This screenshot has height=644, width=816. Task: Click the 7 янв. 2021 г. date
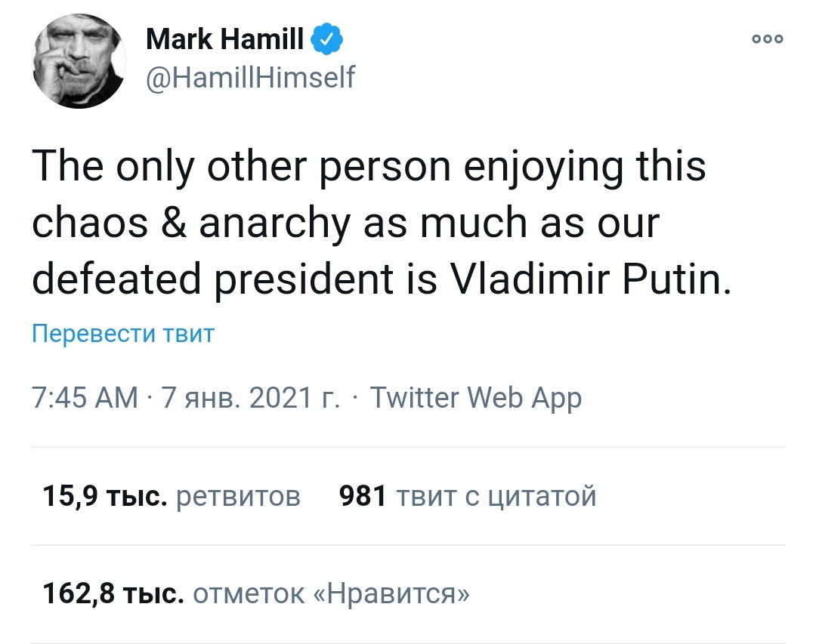point(251,398)
